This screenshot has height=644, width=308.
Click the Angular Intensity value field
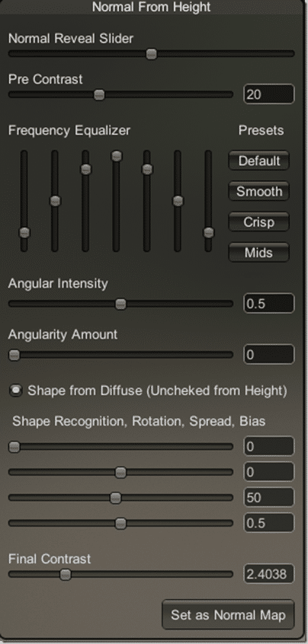click(269, 304)
